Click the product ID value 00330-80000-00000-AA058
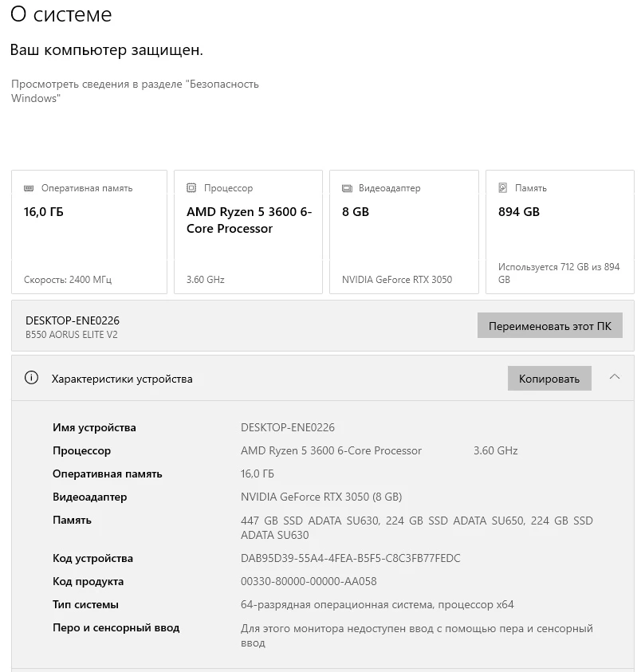The height and width of the screenshot is (672, 641). pos(309,581)
